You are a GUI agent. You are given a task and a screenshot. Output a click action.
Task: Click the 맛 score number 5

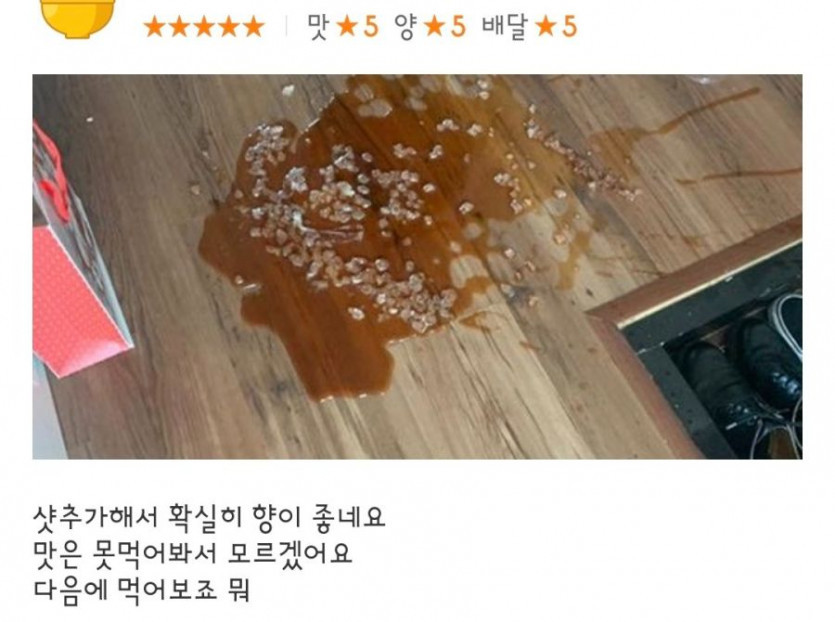coord(371,27)
